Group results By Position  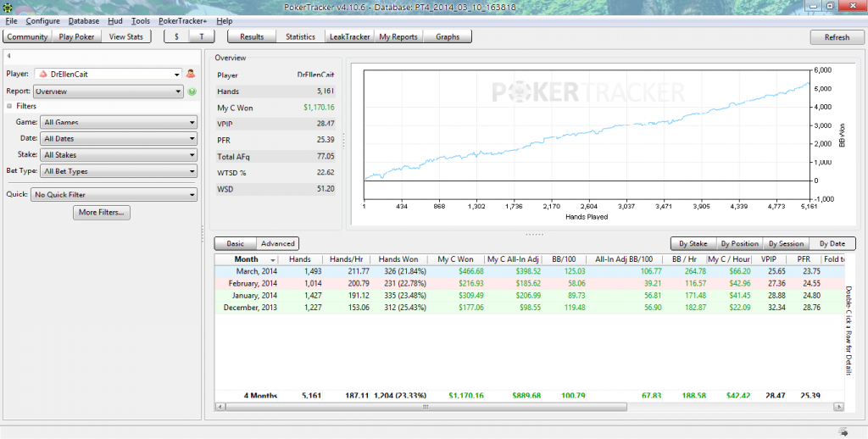coord(739,243)
